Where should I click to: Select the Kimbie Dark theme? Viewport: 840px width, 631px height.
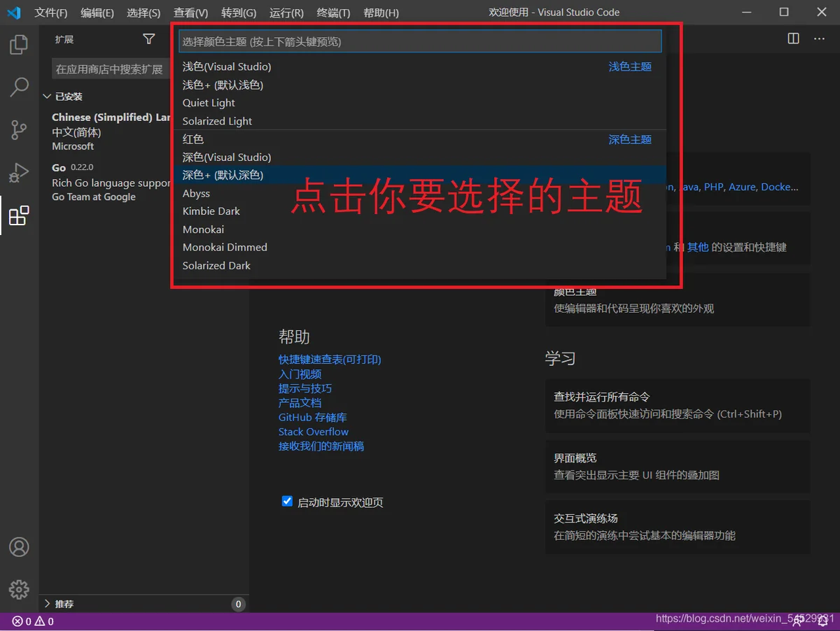click(420, 211)
